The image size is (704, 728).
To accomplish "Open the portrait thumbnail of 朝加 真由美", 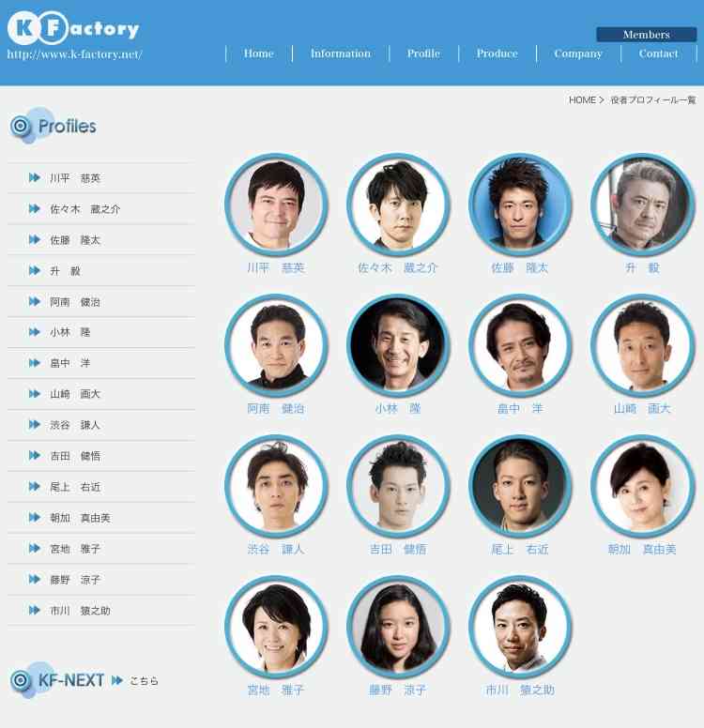I will coord(642,486).
